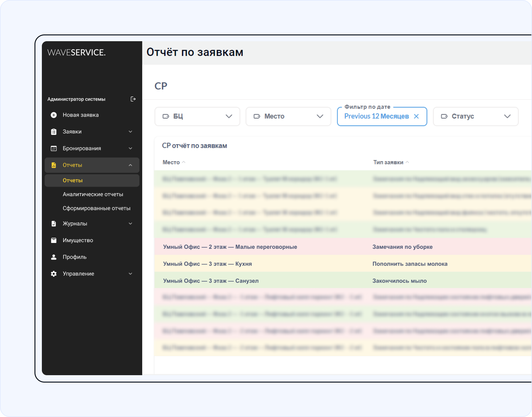The image size is (532, 417).
Task: Click the person icon for Профиль
Action: click(54, 257)
